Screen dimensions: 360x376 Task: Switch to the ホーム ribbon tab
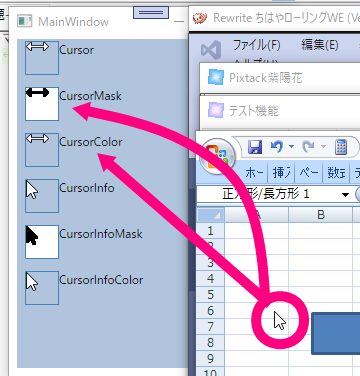[254, 172]
